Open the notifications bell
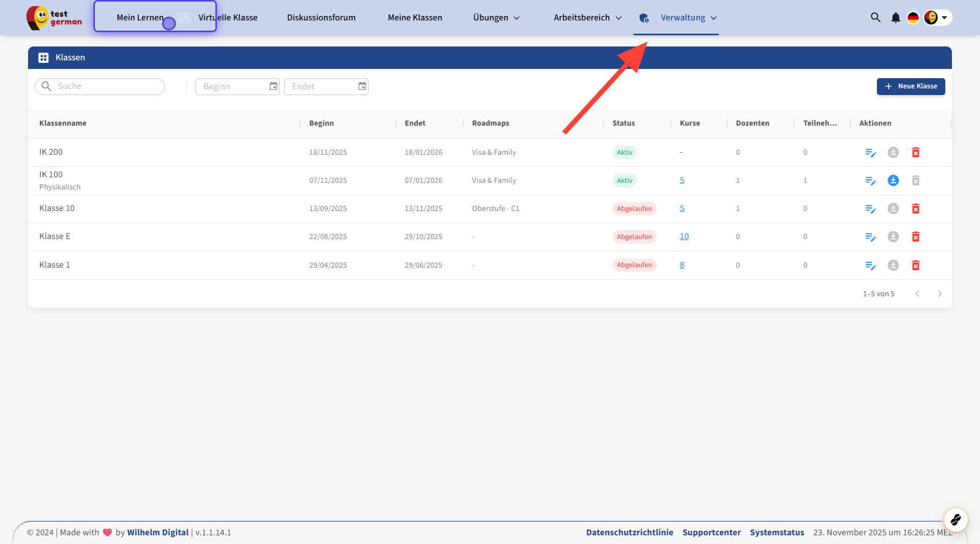This screenshot has width=980, height=544. [x=896, y=18]
